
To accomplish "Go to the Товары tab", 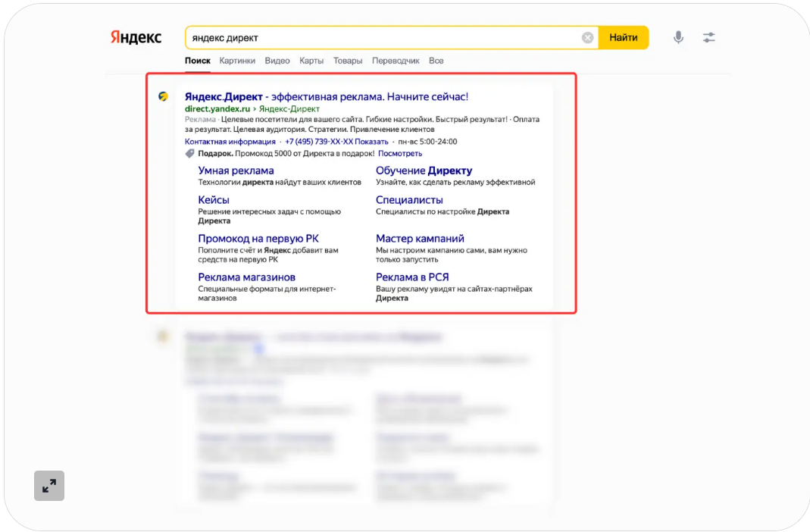I will [348, 61].
